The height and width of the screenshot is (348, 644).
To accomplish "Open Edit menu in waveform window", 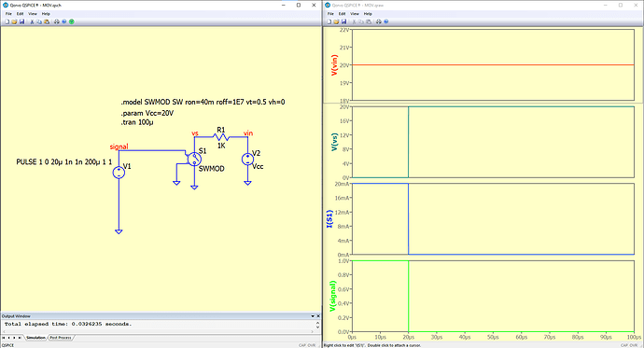I will (x=342, y=14).
